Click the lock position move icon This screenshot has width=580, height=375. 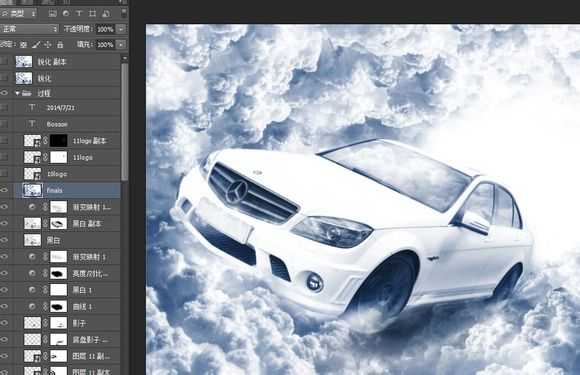tap(48, 45)
